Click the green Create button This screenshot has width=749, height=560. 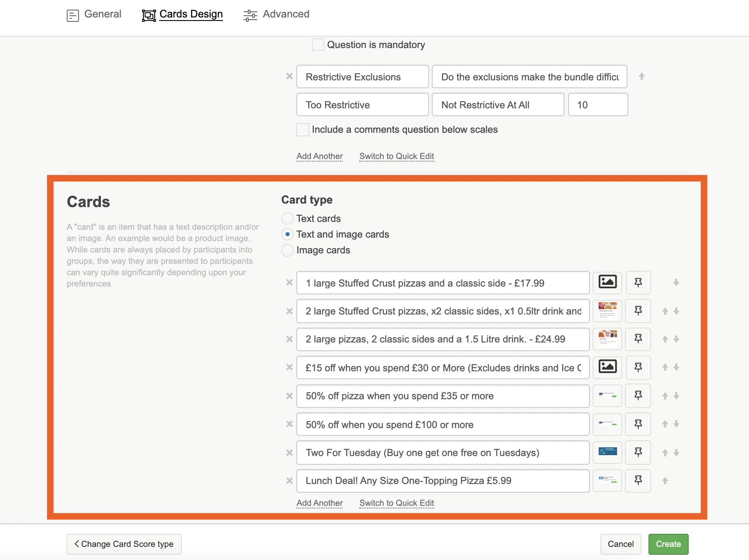coord(668,544)
